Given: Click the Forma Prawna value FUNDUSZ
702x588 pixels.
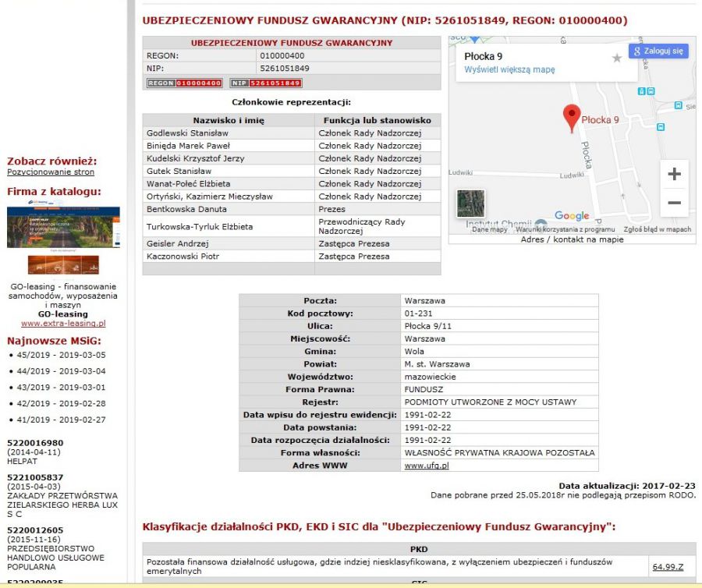Looking at the screenshot, I should tap(424, 389).
